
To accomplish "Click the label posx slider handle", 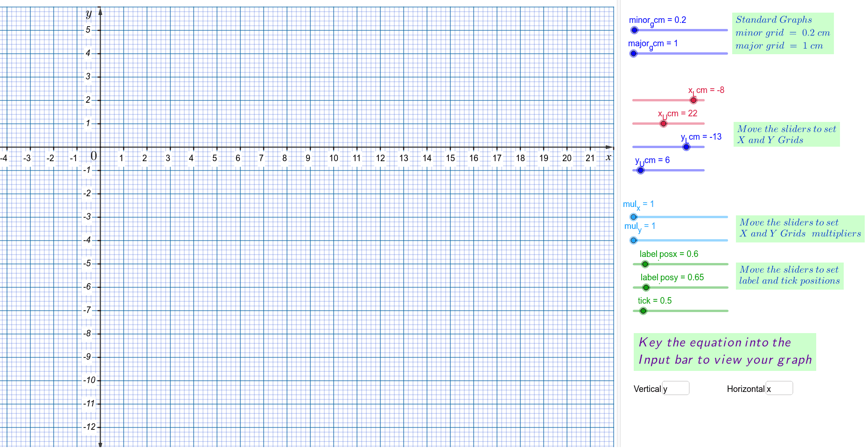I will tap(645, 264).
